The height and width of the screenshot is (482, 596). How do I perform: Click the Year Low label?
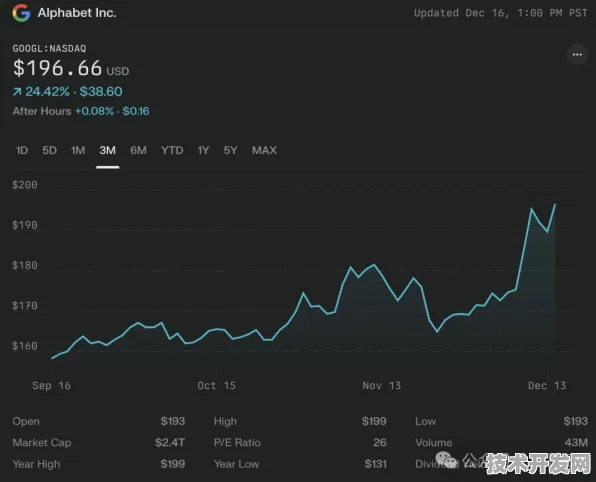[x=236, y=464]
